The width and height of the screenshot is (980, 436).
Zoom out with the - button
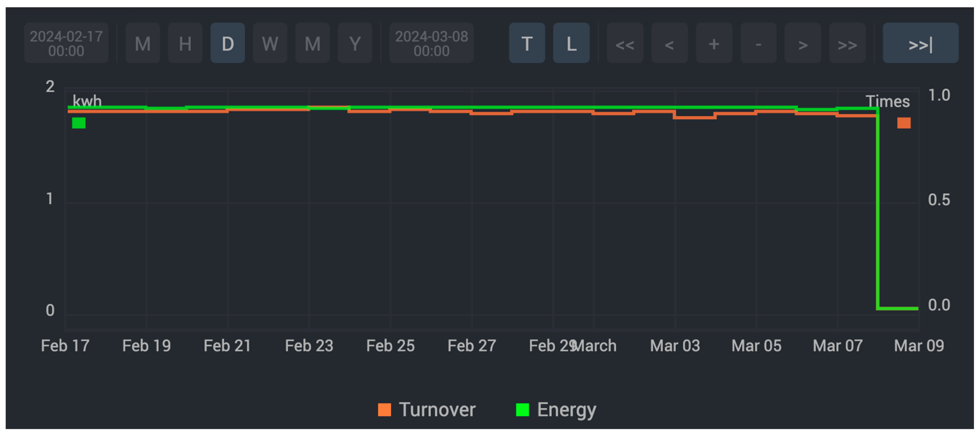pos(758,43)
